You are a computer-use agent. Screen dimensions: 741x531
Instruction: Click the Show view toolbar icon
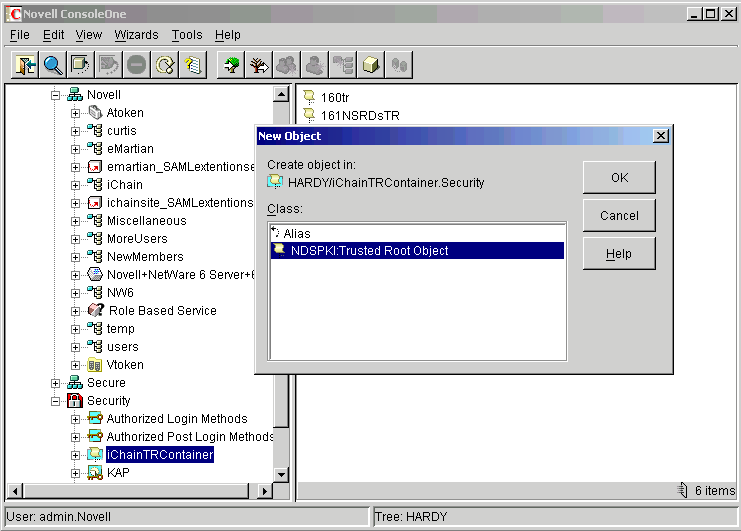point(80,65)
